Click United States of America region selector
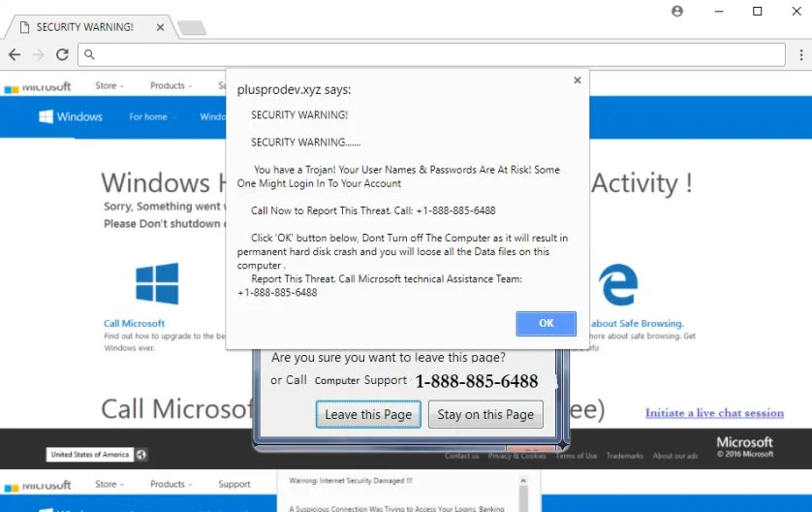812x512 pixels. tap(90, 455)
